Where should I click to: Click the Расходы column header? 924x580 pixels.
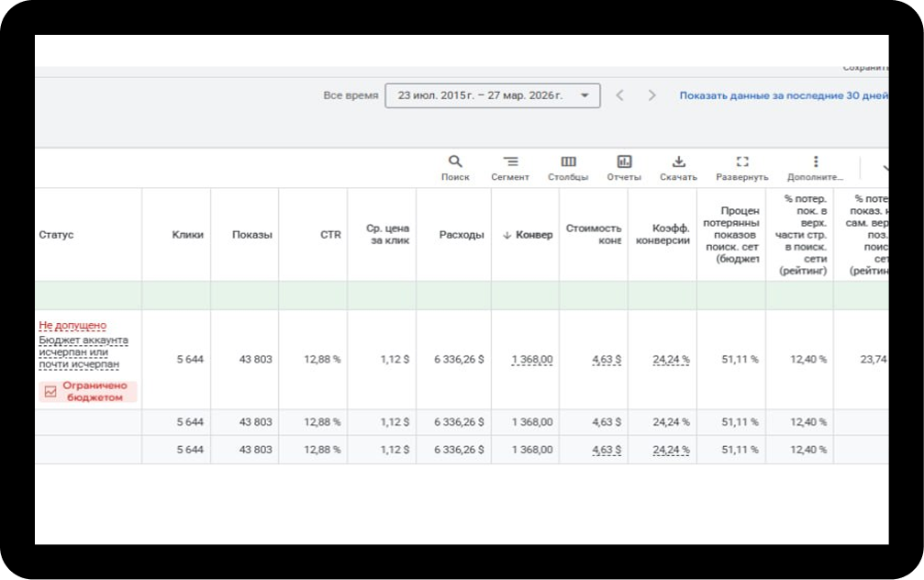pos(461,235)
